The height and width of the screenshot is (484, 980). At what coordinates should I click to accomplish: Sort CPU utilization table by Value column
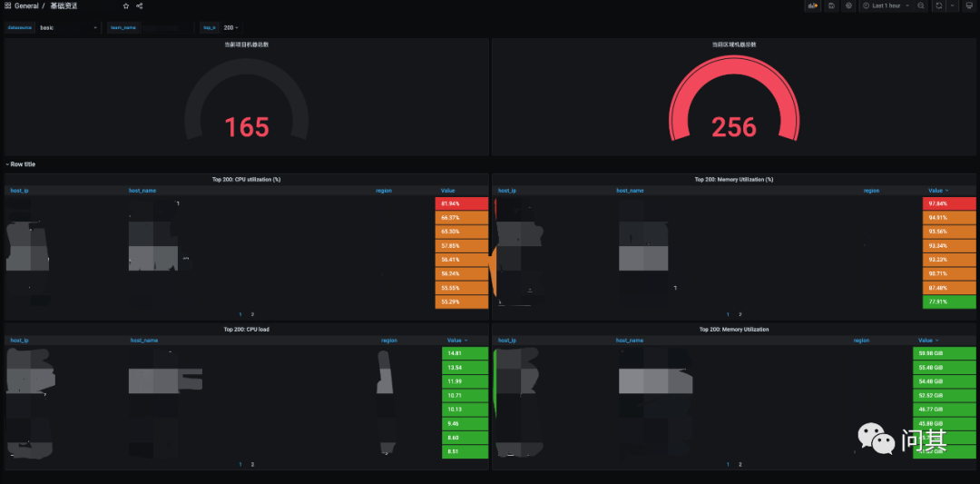[448, 191]
